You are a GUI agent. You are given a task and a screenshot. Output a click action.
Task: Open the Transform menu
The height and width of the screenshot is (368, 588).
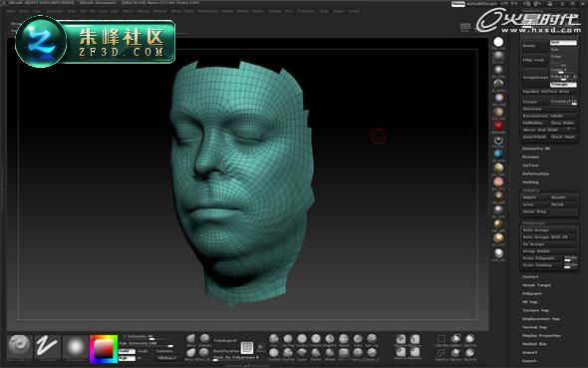(x=306, y=11)
